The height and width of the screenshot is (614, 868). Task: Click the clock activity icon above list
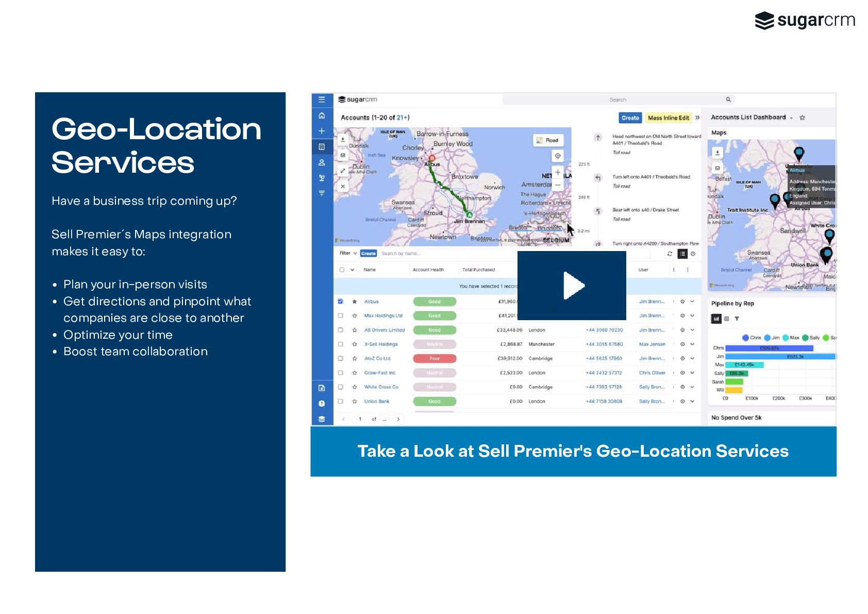(x=693, y=254)
